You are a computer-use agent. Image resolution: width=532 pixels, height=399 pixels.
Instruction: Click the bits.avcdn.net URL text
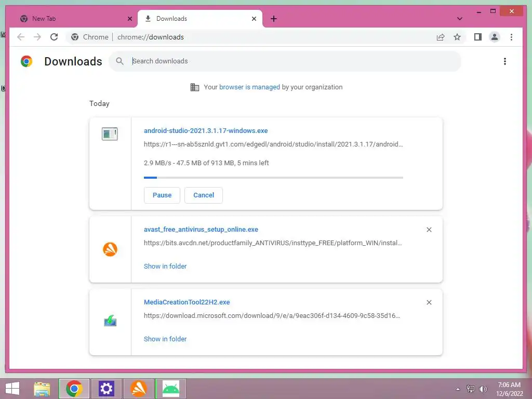273,243
